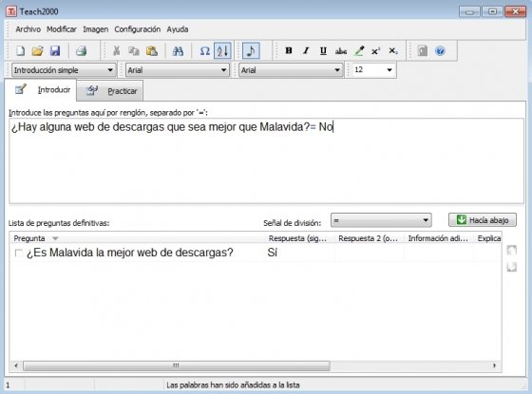Click the gray document icon beside help
Image resolution: width=532 pixels, height=394 pixels.
click(x=423, y=51)
